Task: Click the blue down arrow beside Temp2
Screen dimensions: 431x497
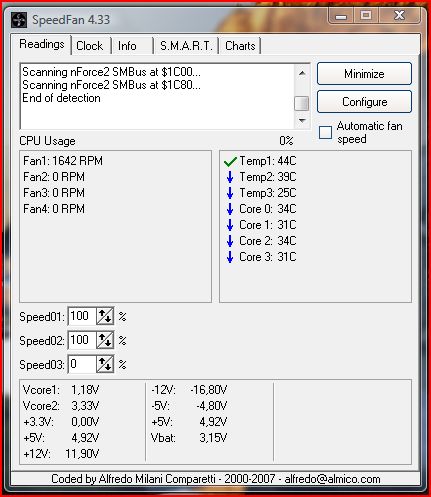Action: (230, 177)
